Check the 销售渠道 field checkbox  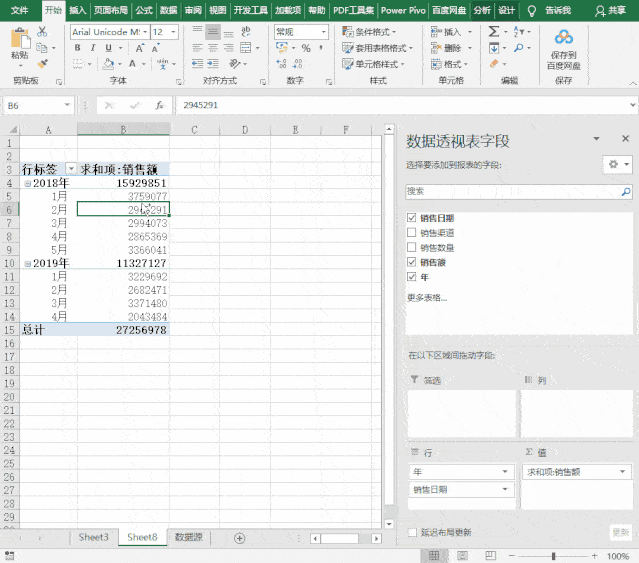point(412,232)
